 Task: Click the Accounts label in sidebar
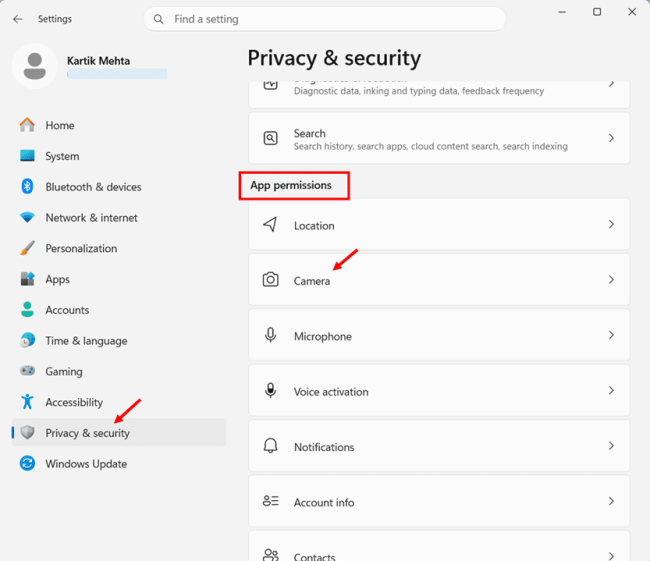[x=67, y=310]
